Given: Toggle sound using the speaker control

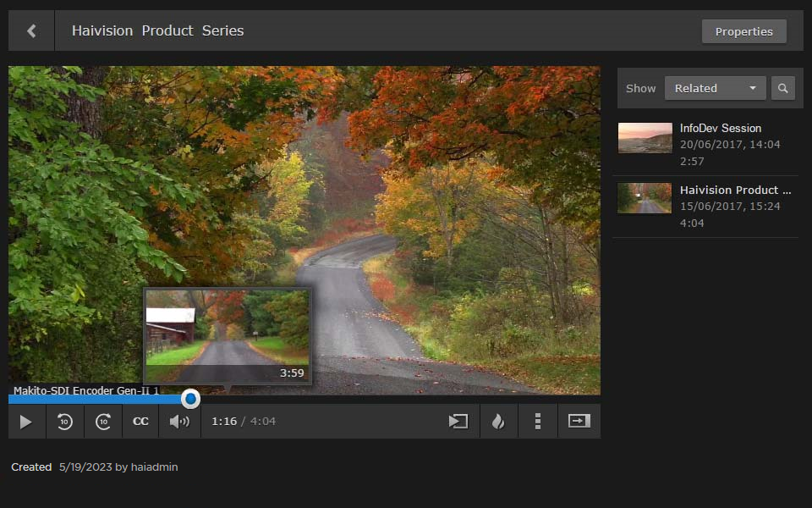Looking at the screenshot, I should click(x=178, y=421).
